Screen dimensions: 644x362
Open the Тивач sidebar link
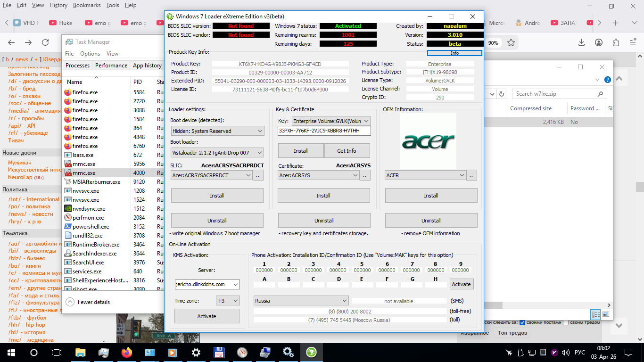16,140
